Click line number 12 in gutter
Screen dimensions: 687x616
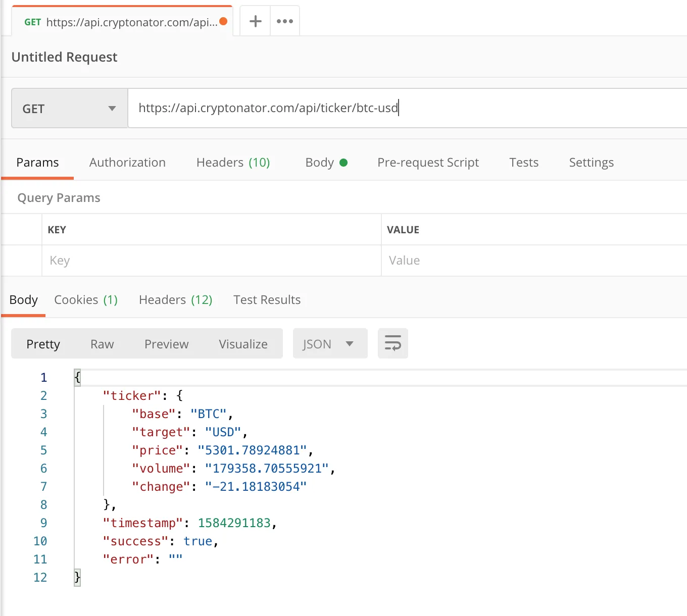click(40, 577)
